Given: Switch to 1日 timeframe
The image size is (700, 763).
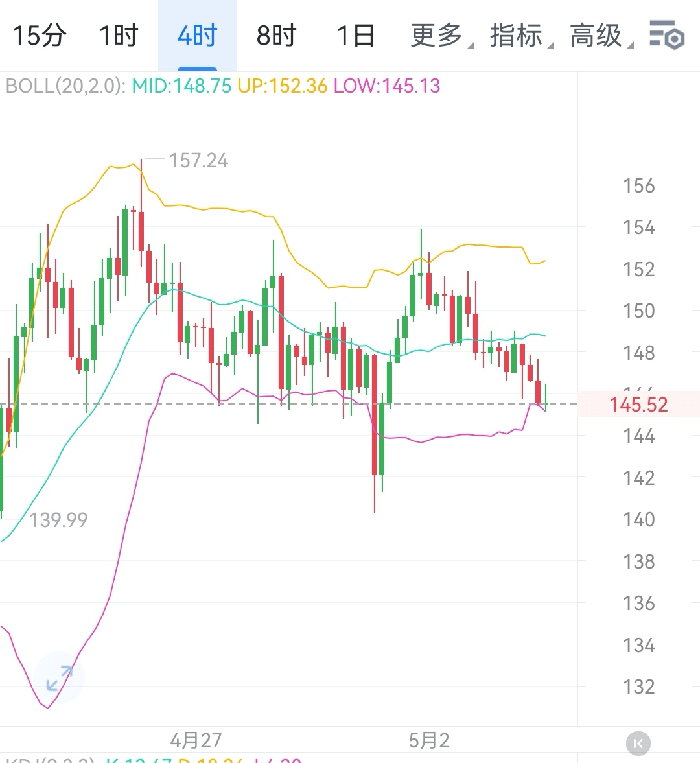Looking at the screenshot, I should tap(356, 36).
